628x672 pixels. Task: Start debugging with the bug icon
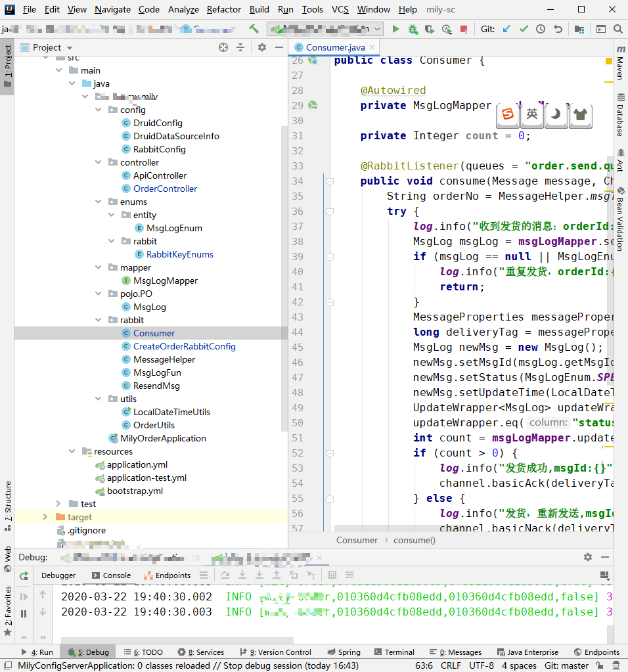(x=413, y=29)
